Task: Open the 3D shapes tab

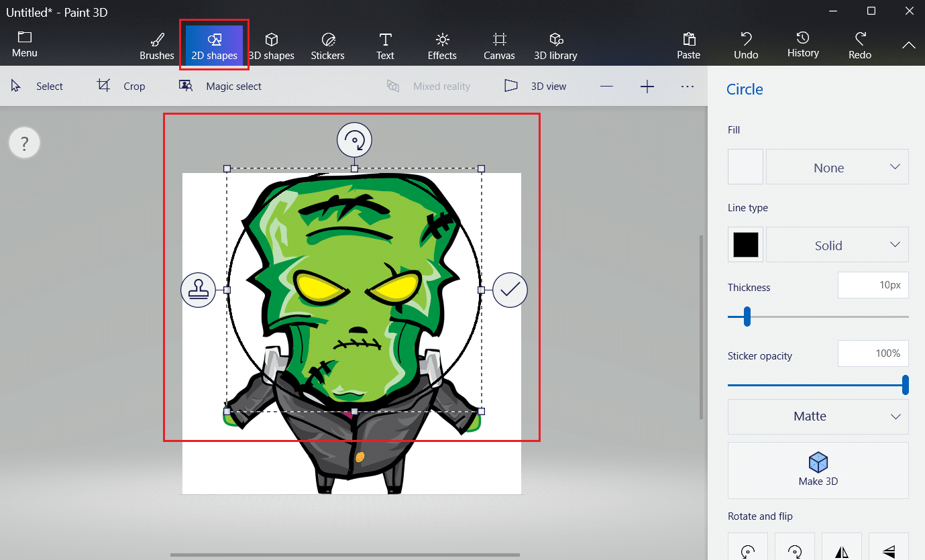Action: tap(272, 46)
